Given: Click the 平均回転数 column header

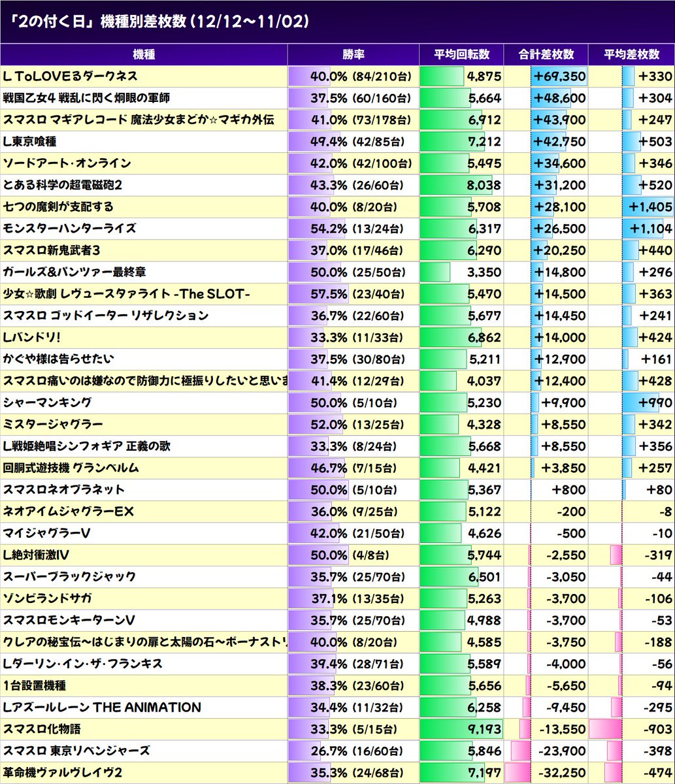Looking at the screenshot, I should click(x=462, y=54).
